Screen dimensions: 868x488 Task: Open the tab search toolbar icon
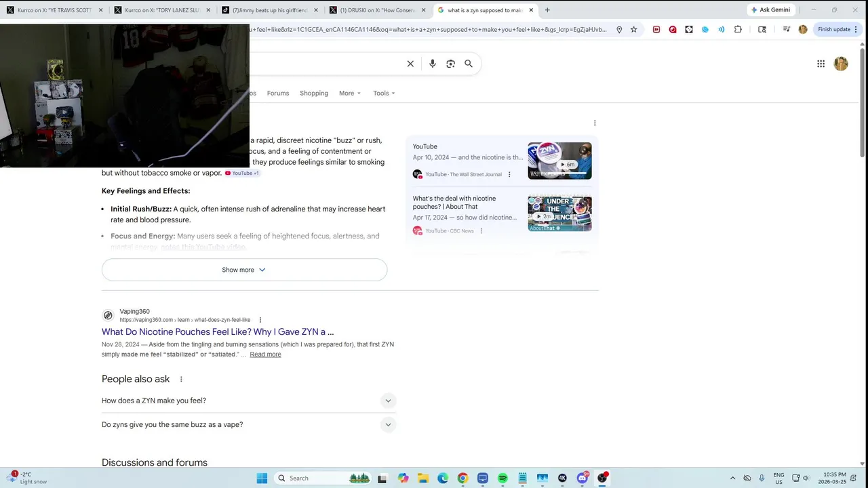point(762,29)
